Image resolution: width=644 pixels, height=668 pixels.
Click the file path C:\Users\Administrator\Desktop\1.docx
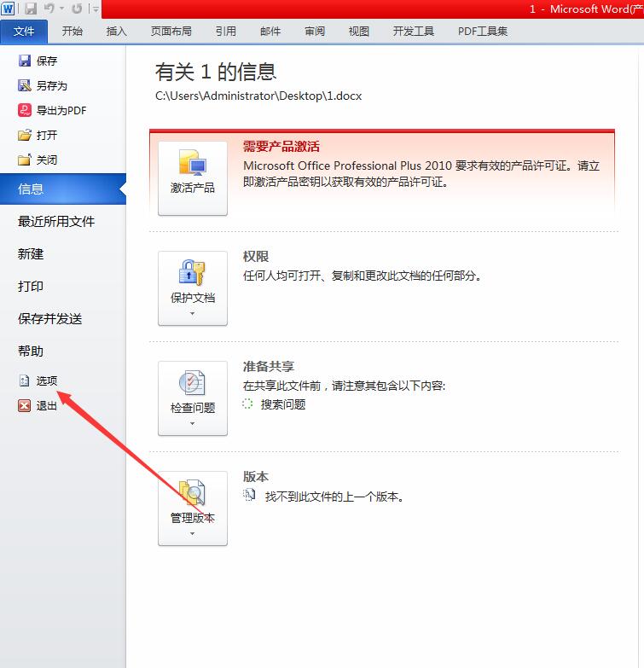(x=258, y=96)
